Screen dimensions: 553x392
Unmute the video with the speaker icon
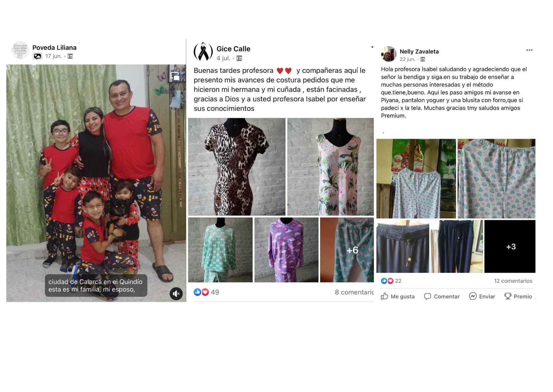coord(176,294)
